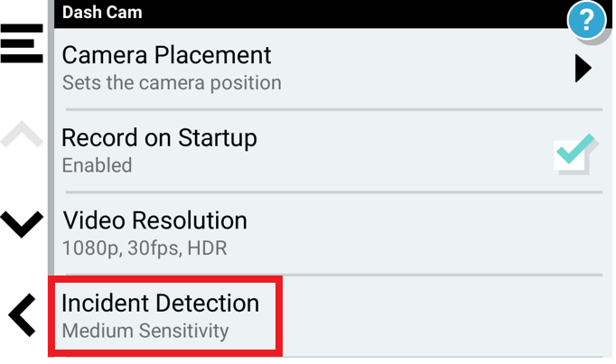616x364 pixels.
Task: Go back using the left chevron
Action: coord(22,315)
